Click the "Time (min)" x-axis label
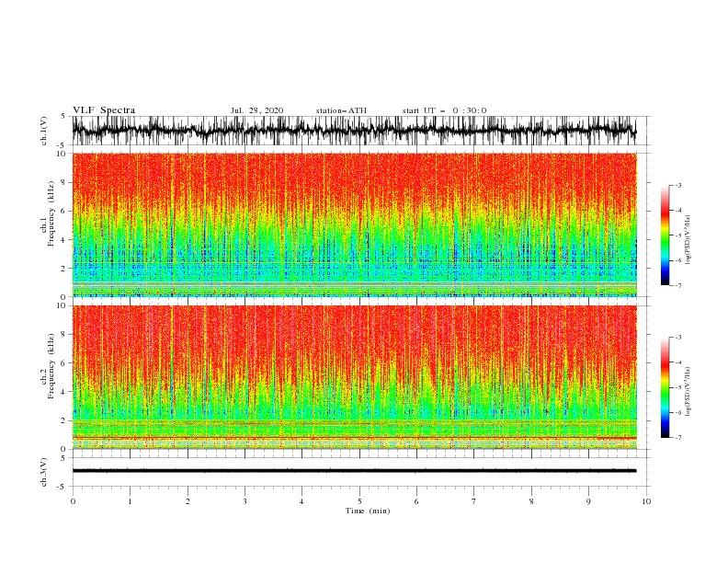The height and width of the screenshot is (563, 728). pyautogui.click(x=368, y=511)
